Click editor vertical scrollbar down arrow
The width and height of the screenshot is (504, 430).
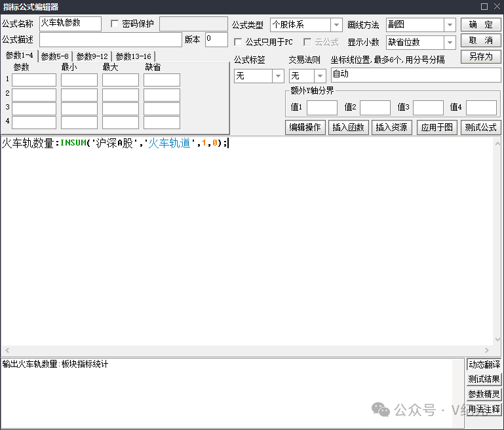coord(497,340)
